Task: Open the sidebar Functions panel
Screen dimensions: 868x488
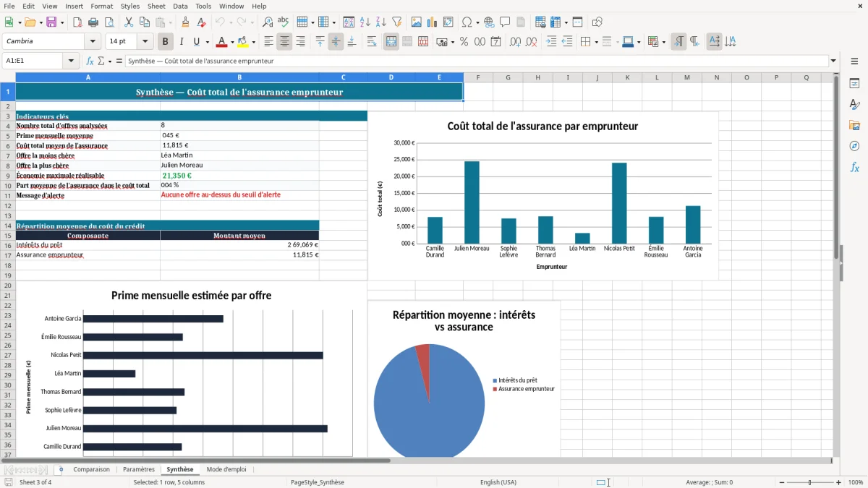Action: point(854,168)
